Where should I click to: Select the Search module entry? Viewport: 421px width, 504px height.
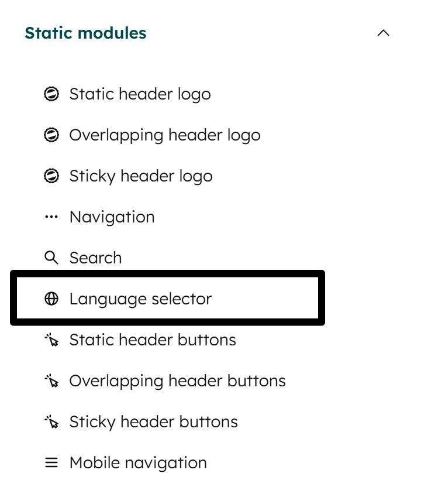(95, 258)
